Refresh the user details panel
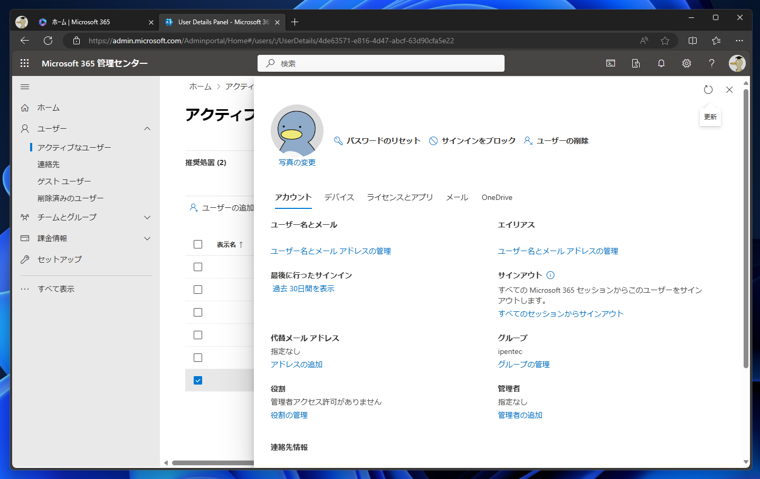 click(708, 90)
